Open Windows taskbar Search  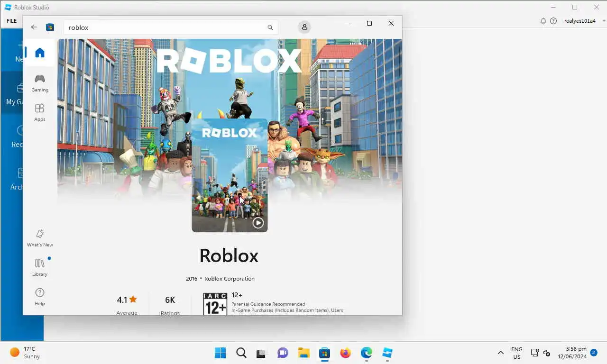(241, 353)
